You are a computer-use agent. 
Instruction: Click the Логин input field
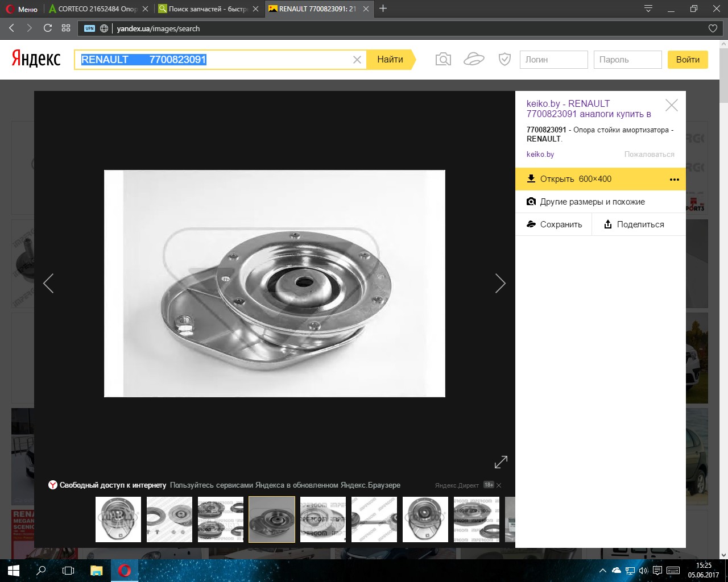click(553, 60)
